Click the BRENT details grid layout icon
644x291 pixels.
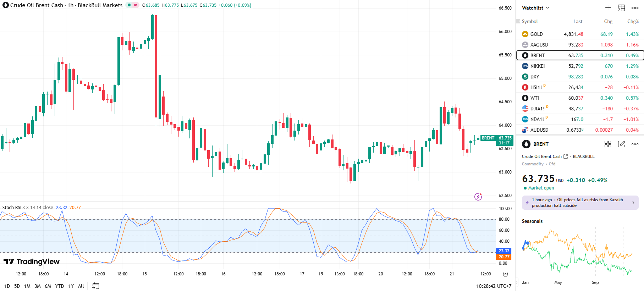(x=608, y=144)
